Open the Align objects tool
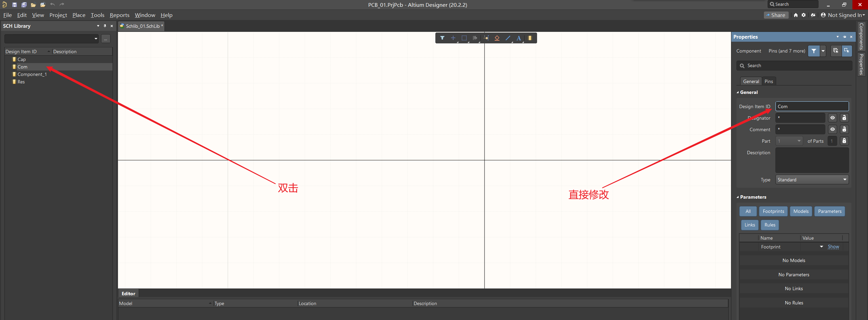The height and width of the screenshot is (320, 868). tap(475, 38)
